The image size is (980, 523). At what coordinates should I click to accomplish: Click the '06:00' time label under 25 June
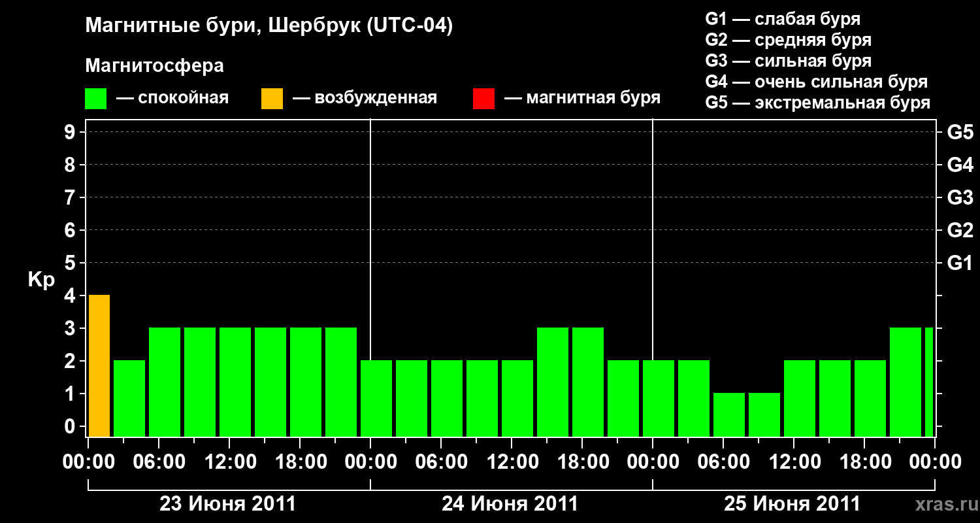723,462
